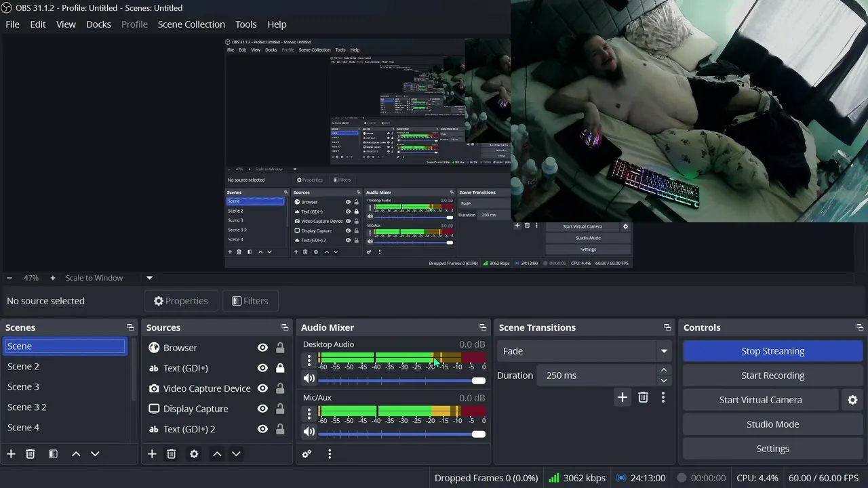Open the Scene Collection menu
Image resolution: width=868 pixels, height=488 pixels.
click(191, 24)
